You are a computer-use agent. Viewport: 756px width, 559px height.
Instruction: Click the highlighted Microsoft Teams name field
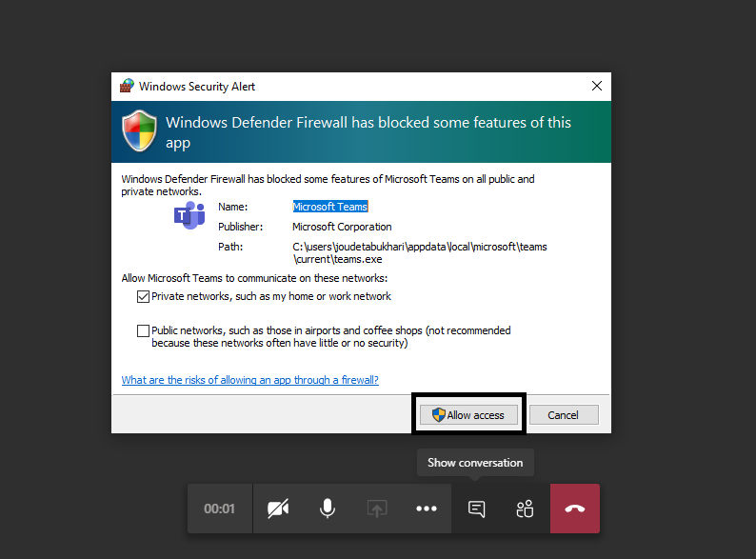click(330, 207)
